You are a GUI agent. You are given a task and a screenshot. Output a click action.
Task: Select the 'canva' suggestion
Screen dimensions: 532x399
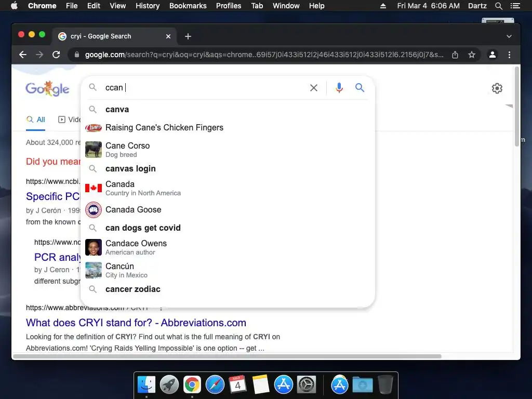pyautogui.click(x=228, y=109)
